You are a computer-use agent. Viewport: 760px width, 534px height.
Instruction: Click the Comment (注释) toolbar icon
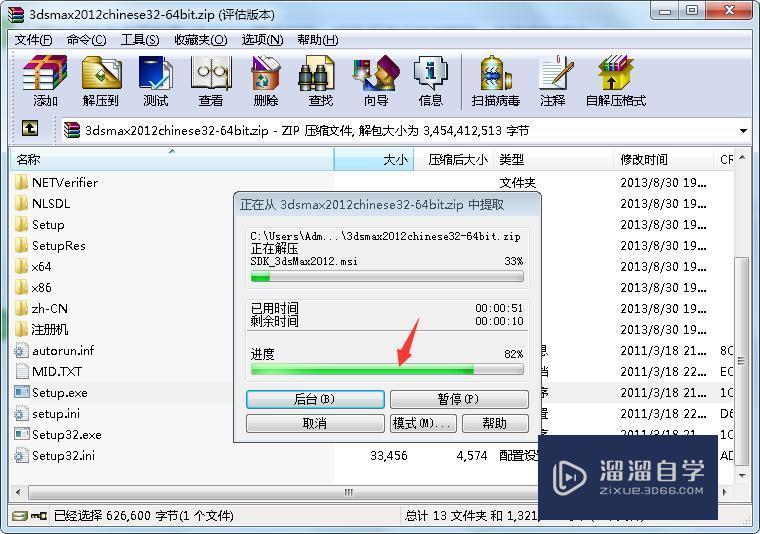[x=555, y=73]
